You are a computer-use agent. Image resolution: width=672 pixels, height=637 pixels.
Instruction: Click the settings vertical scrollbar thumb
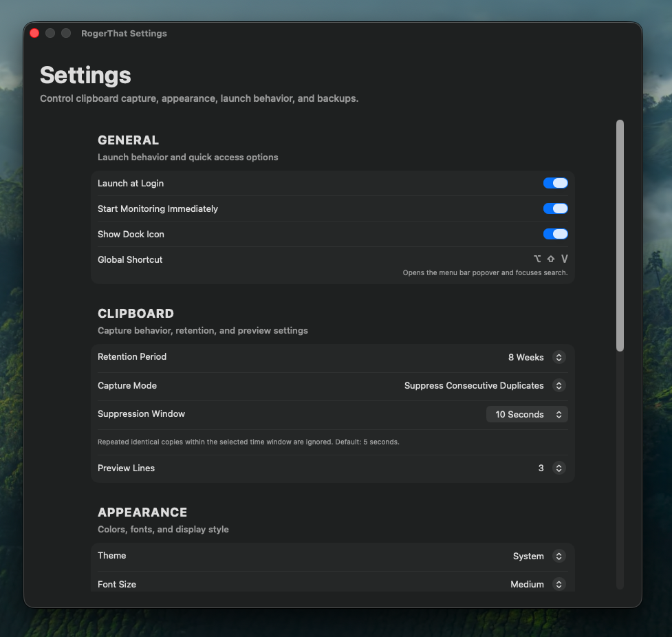click(620, 236)
